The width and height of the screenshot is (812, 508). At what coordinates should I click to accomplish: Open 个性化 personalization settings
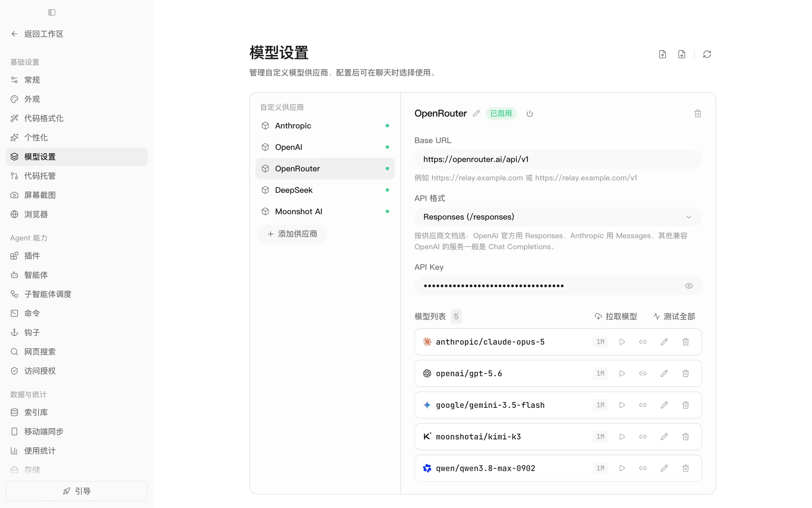[x=76, y=137]
